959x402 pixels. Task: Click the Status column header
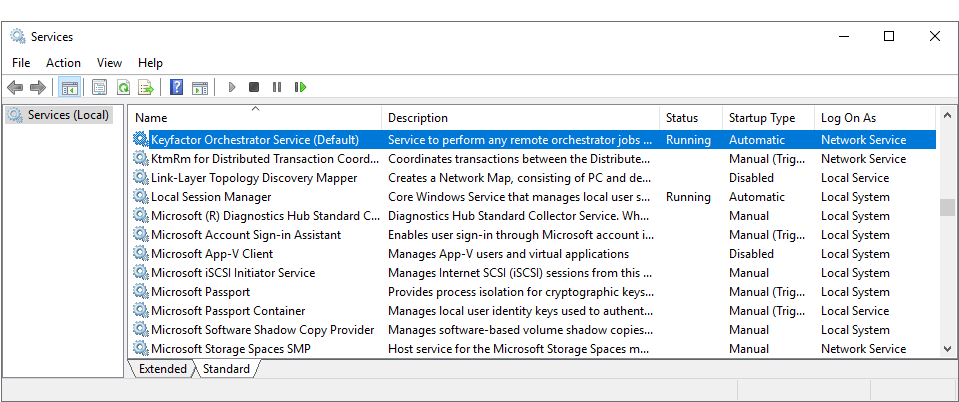pos(682,118)
